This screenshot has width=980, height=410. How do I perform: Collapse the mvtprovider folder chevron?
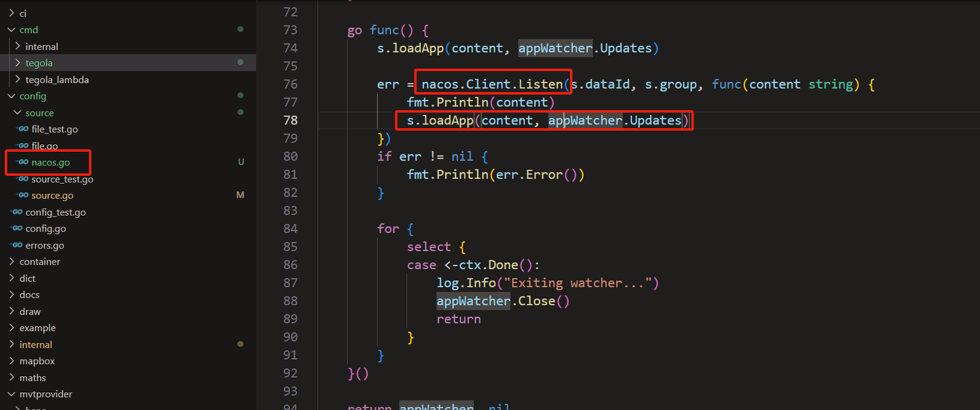tap(12, 394)
